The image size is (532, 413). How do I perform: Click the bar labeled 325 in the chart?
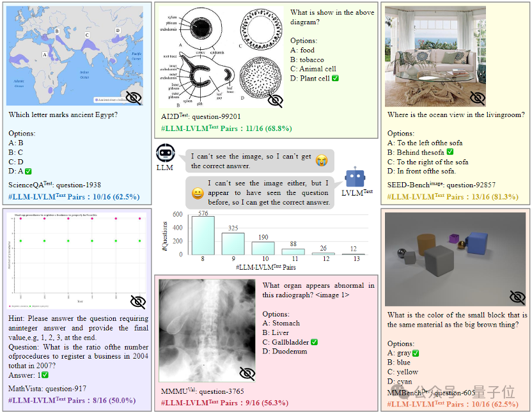pos(233,244)
